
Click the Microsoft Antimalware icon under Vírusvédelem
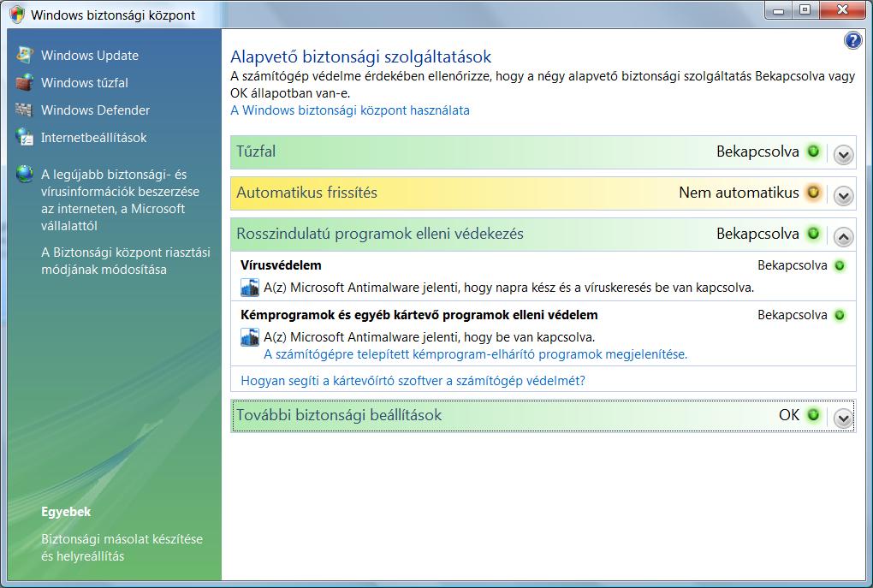(250, 288)
